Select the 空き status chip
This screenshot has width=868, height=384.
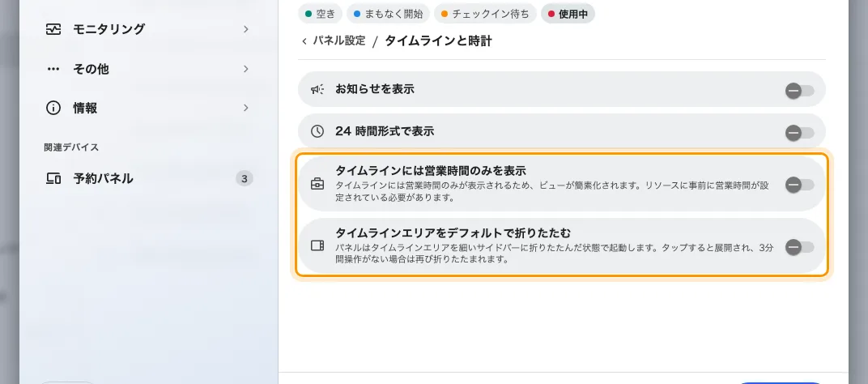click(320, 14)
